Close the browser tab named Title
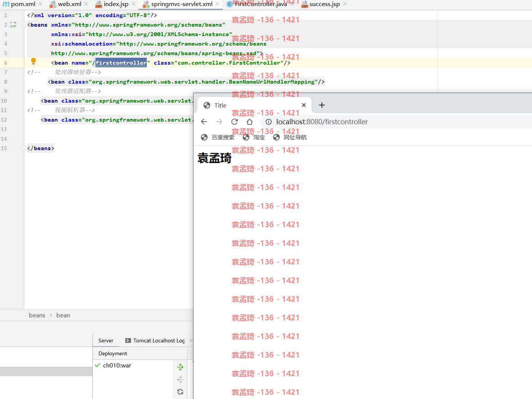Viewport: 532px width, 399px height. 304,105
